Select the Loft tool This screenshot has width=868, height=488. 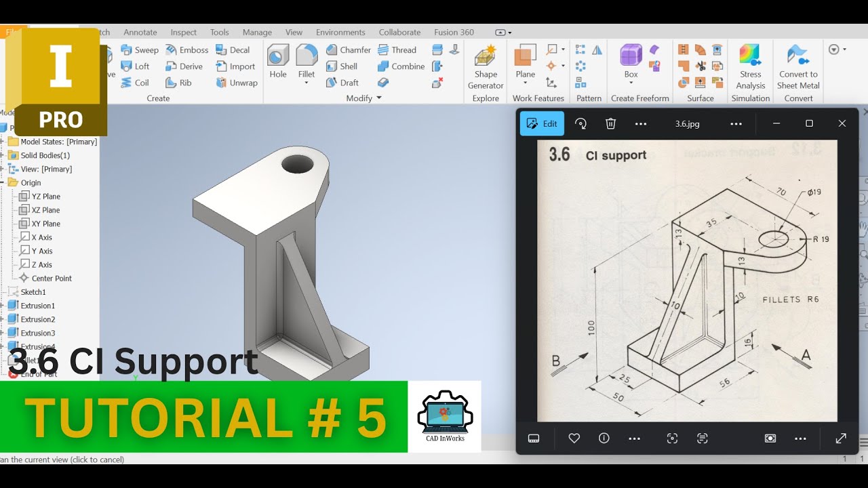click(x=135, y=66)
